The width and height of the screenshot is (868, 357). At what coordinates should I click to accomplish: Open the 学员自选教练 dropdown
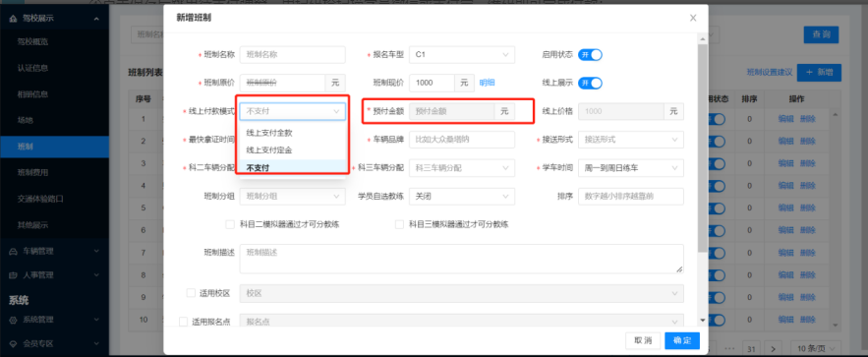tap(462, 196)
